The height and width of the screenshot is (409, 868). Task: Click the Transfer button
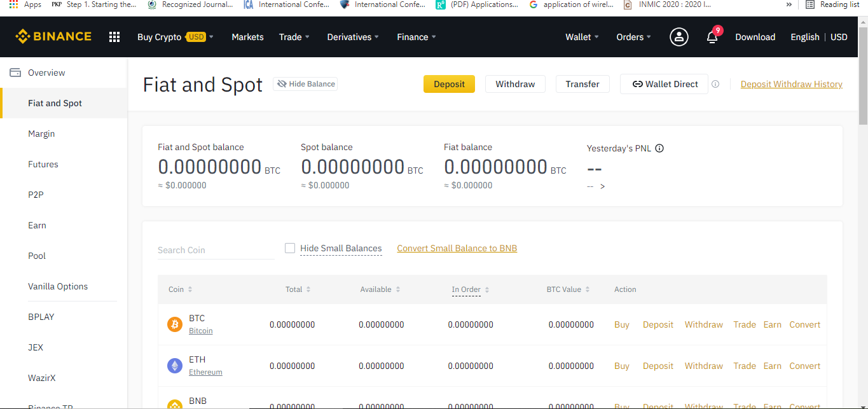tap(582, 84)
